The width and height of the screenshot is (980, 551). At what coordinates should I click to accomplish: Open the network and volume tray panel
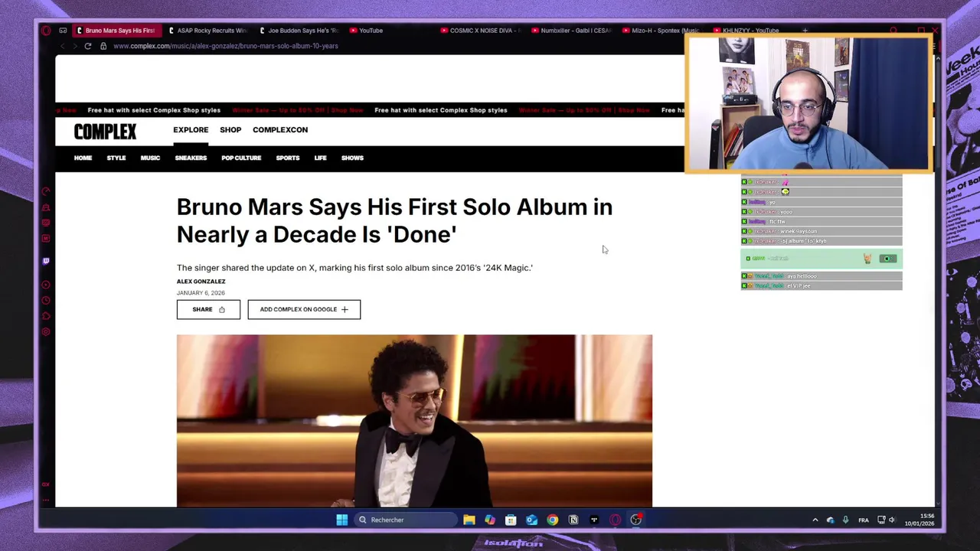point(887,520)
